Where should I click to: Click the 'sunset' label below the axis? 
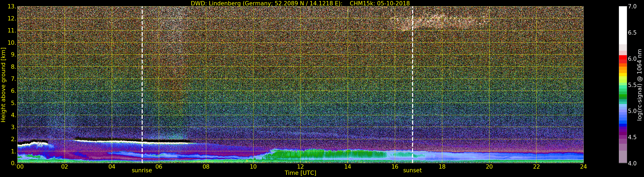[412, 171]
